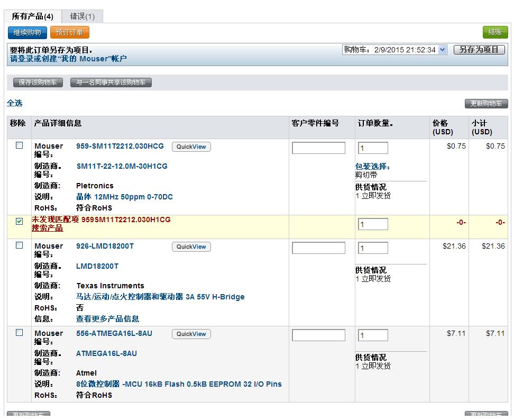Open the 556-ATMEGA16L-8AU Mouser part link

[x=114, y=333]
